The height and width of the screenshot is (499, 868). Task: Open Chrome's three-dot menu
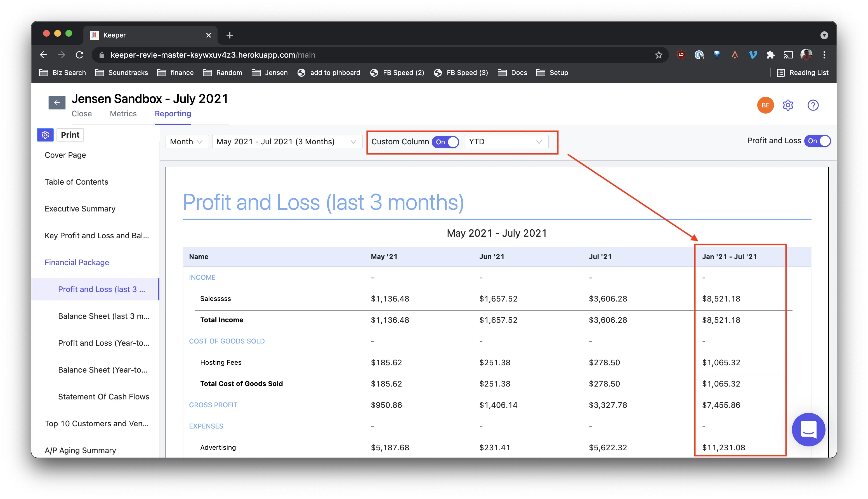tap(824, 55)
